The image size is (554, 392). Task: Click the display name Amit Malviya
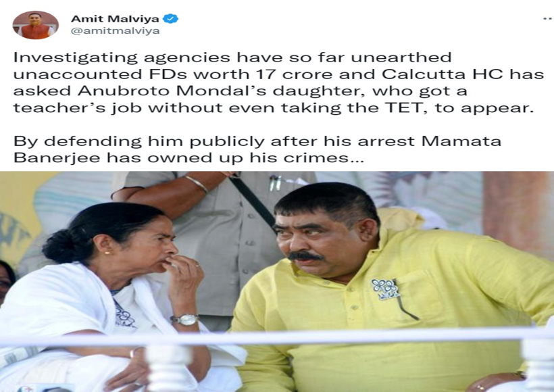pos(115,18)
